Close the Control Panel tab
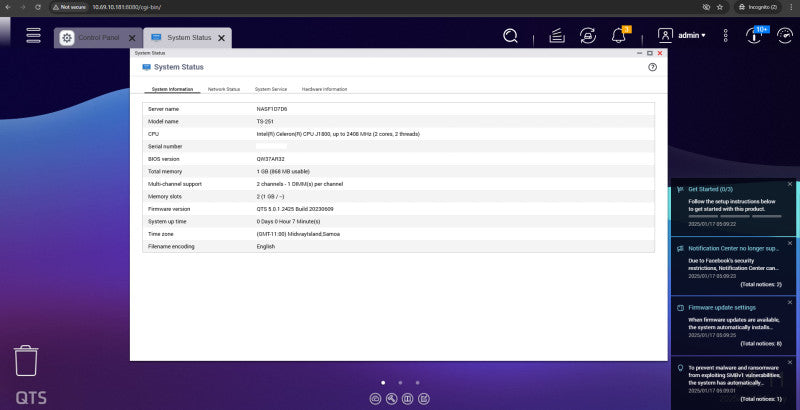Image resolution: width=800 pixels, height=410 pixels. pyautogui.click(x=132, y=38)
